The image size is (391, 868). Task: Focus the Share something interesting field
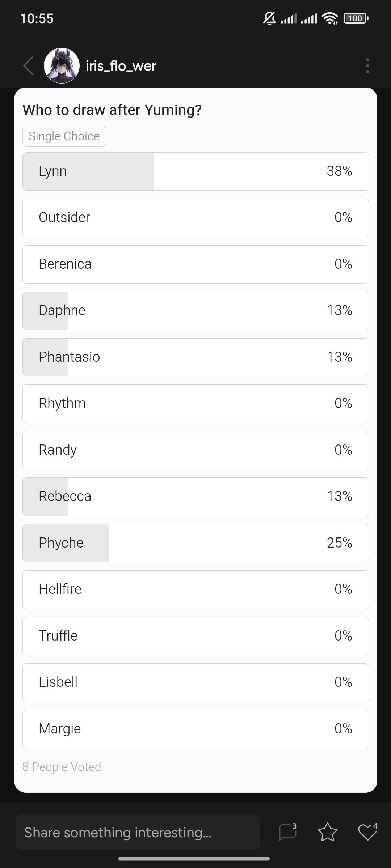click(138, 832)
